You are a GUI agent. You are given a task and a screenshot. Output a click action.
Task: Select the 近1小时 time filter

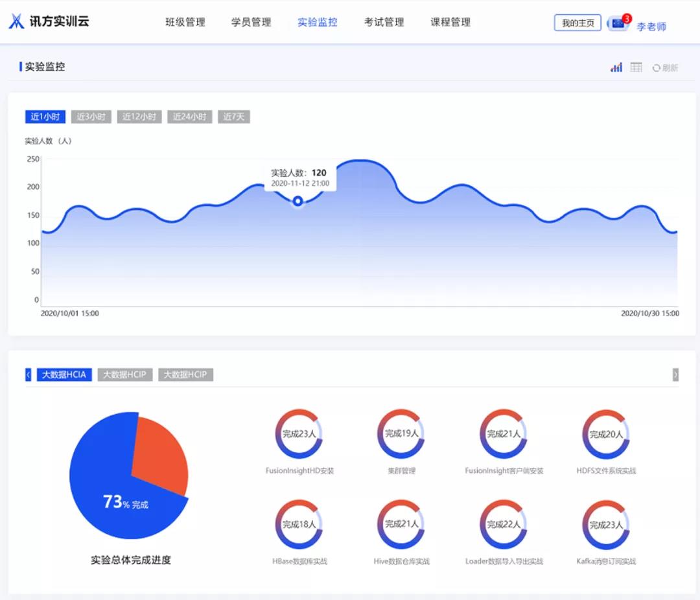pos(45,117)
